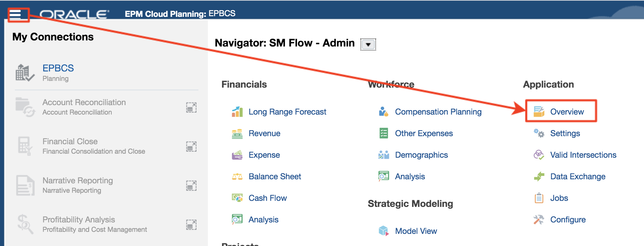
Task: Click the Model View cube icon
Action: [x=383, y=231]
